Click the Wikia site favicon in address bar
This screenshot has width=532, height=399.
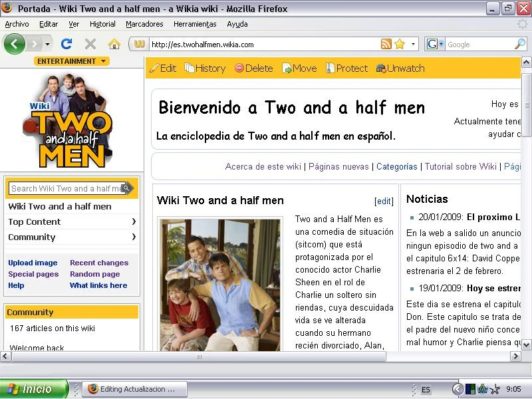click(140, 44)
